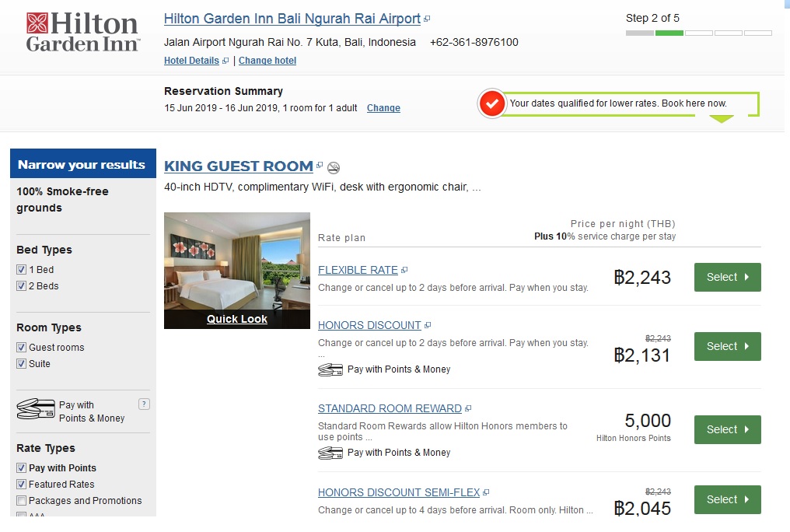Disable the Suite room type filter

click(22, 363)
